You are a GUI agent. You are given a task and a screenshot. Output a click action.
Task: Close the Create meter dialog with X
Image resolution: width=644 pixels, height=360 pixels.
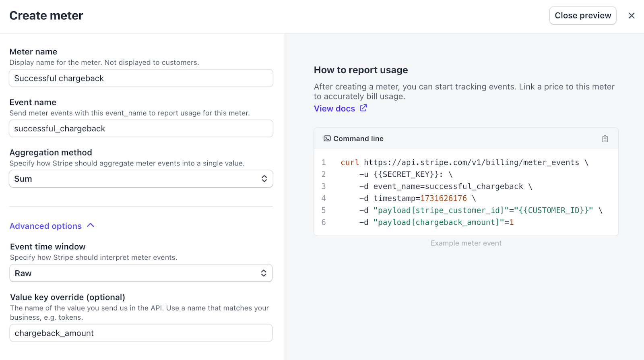(631, 16)
